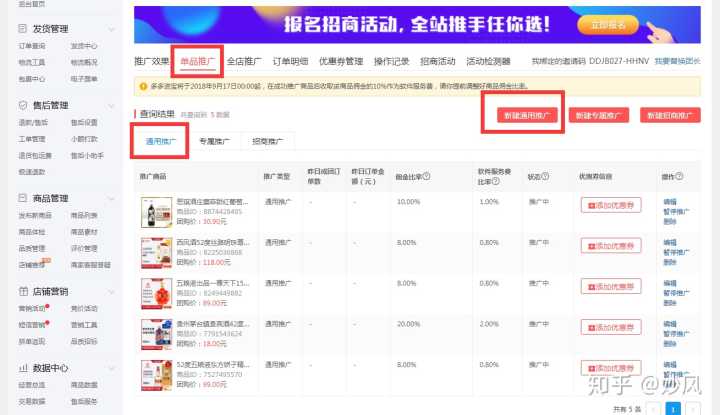Click the 我要替换团长 link

coord(677,61)
